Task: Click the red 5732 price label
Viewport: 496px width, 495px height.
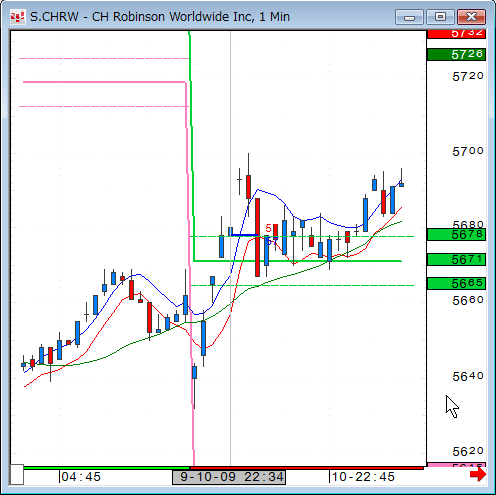Action: tap(456, 34)
